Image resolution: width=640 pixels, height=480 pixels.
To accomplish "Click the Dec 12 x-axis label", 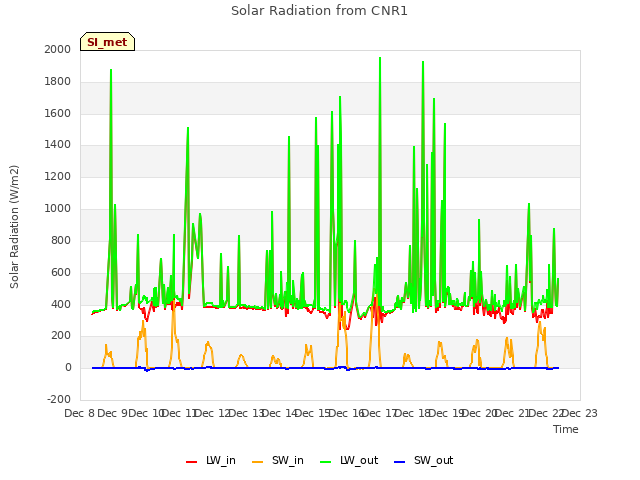I will pyautogui.click(x=213, y=413).
